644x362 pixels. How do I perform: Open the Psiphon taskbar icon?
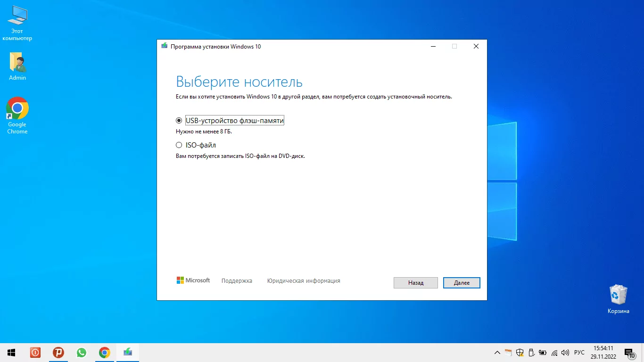[x=58, y=353]
